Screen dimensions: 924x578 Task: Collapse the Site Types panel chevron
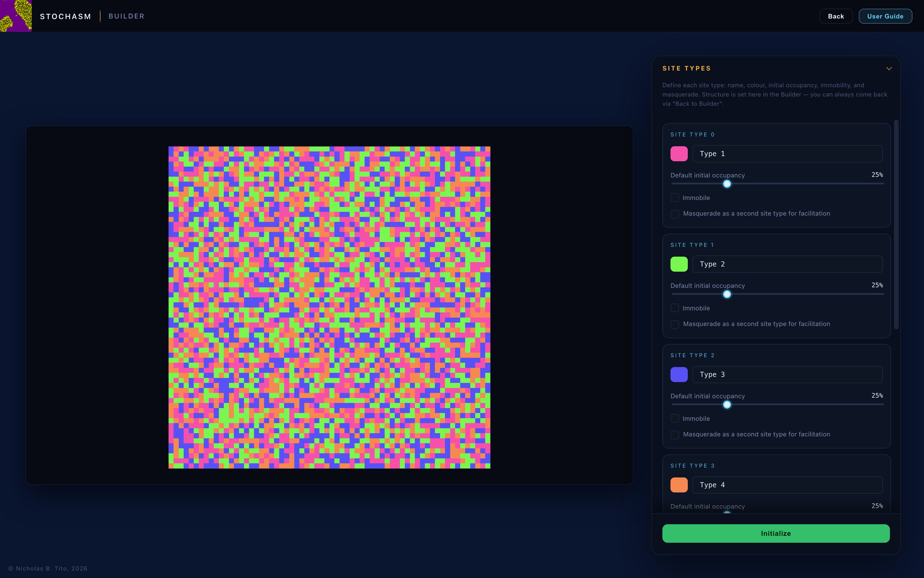tap(889, 68)
